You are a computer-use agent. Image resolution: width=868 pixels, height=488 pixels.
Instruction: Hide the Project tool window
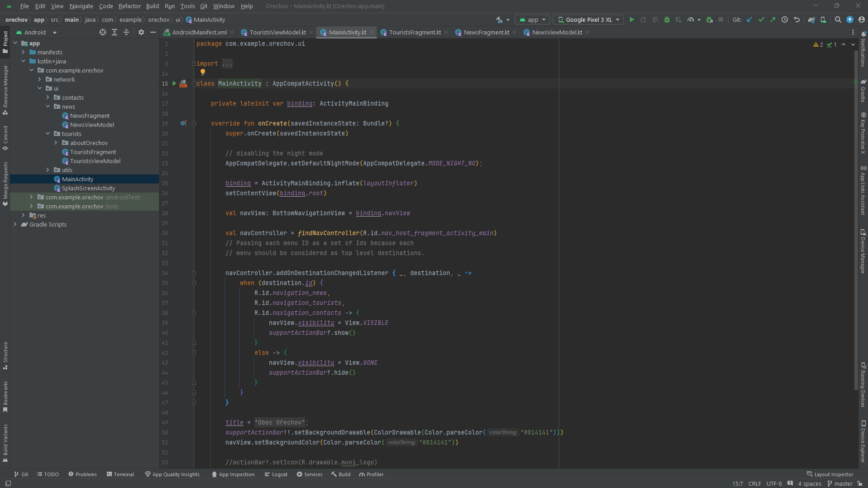[x=153, y=32]
